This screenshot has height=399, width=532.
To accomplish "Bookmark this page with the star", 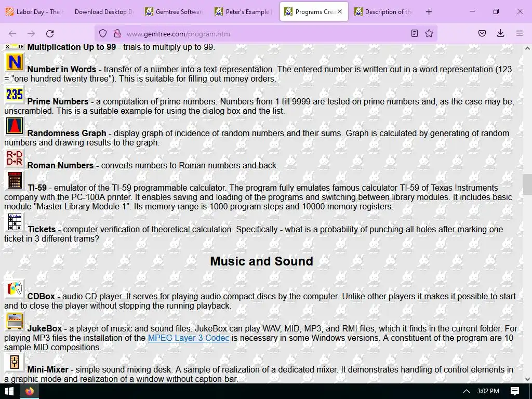I will click(429, 34).
